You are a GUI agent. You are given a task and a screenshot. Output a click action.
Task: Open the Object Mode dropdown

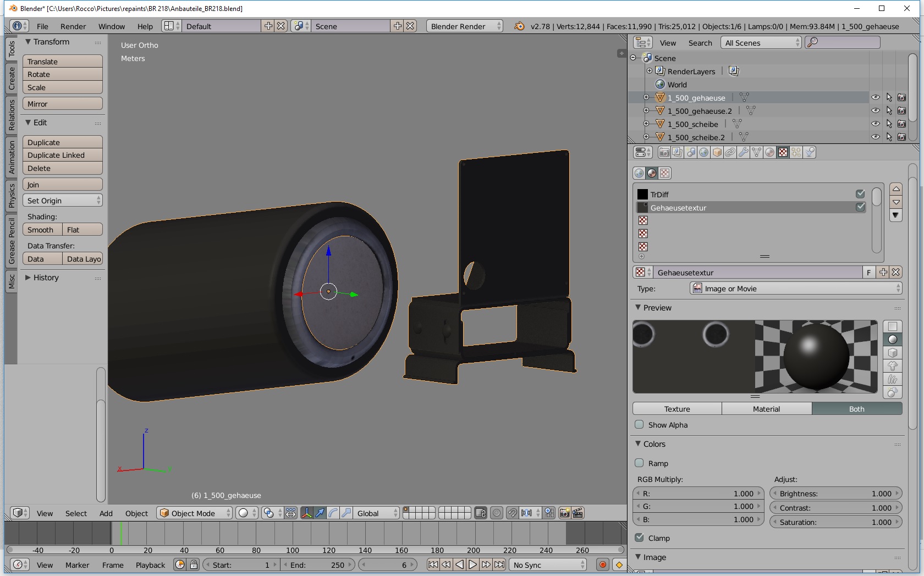pos(195,513)
